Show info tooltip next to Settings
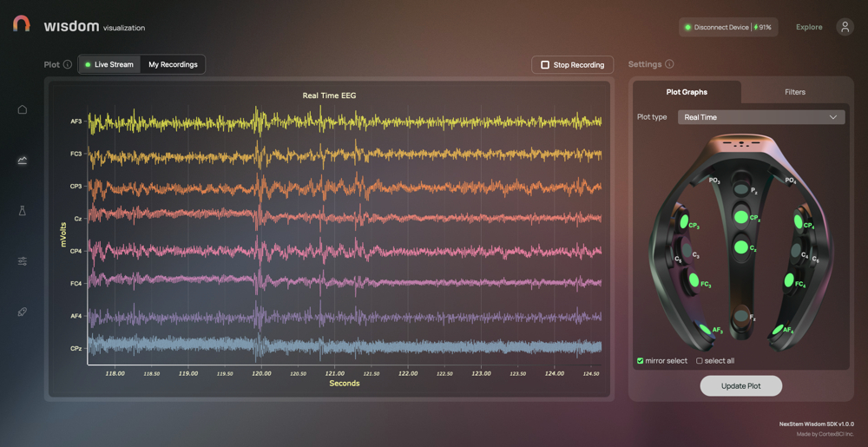This screenshot has height=447, width=868. 669,64
